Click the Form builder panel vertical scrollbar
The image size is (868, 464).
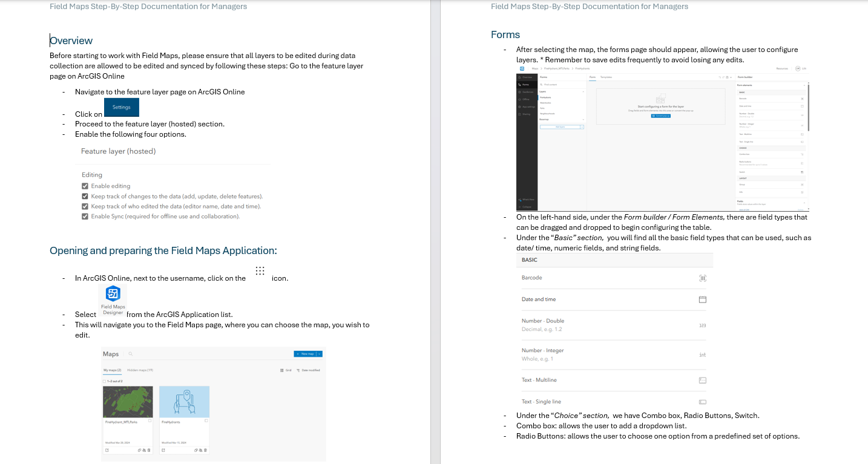tap(808, 109)
